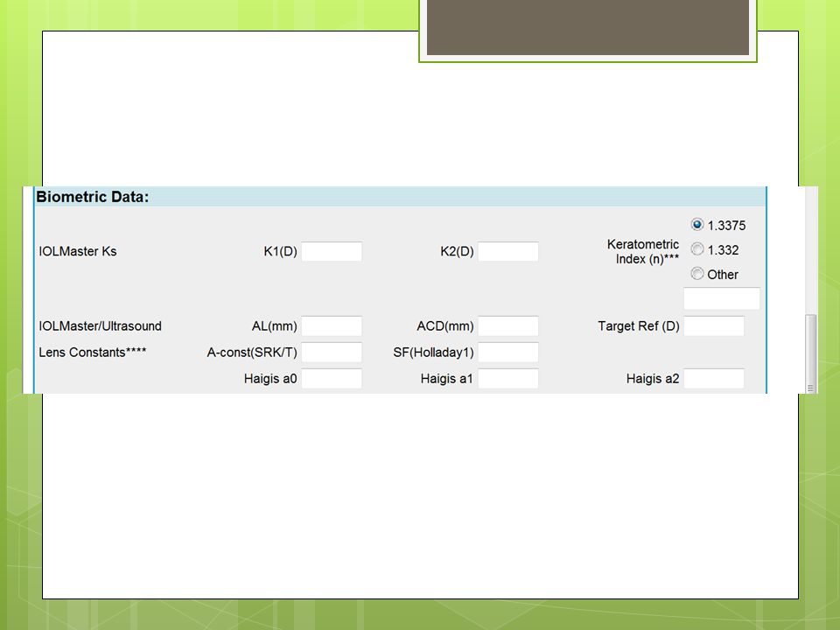Focus the Haigis a2 input box
Image resolution: width=840 pixels, height=630 pixels.
pos(714,378)
